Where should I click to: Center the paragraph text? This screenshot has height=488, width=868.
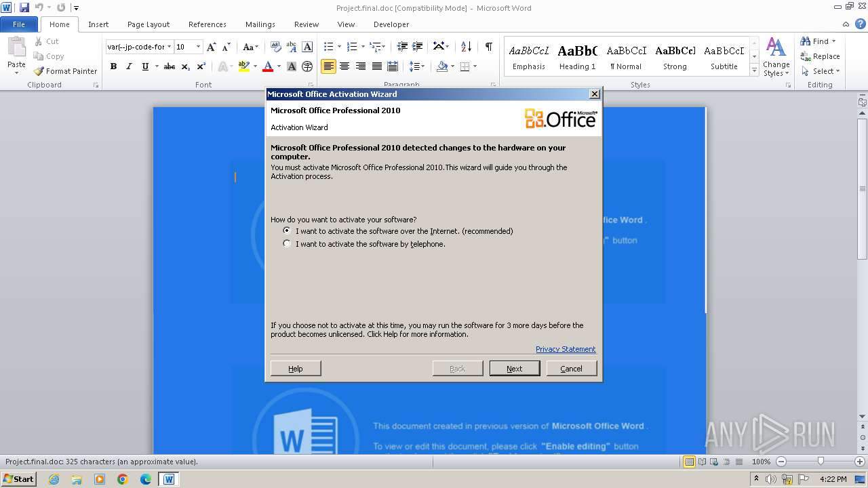(344, 66)
